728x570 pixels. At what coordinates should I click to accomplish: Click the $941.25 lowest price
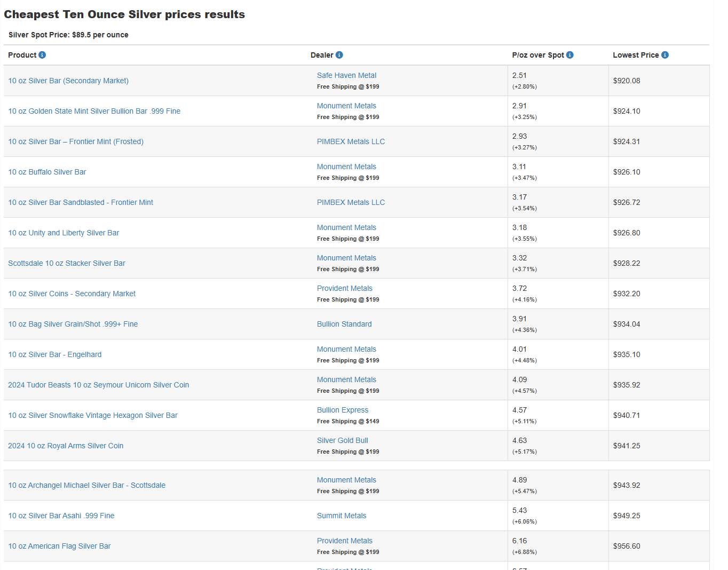(627, 446)
